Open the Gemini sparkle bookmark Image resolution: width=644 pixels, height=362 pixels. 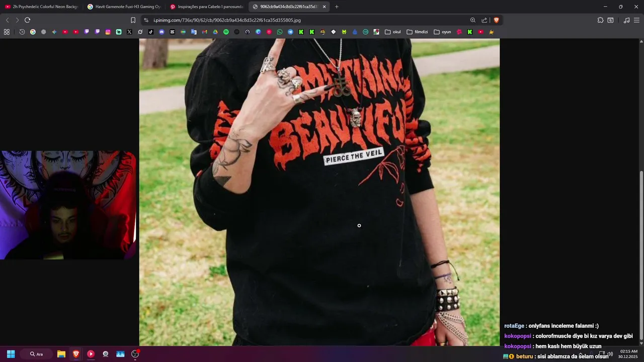[x=54, y=32]
